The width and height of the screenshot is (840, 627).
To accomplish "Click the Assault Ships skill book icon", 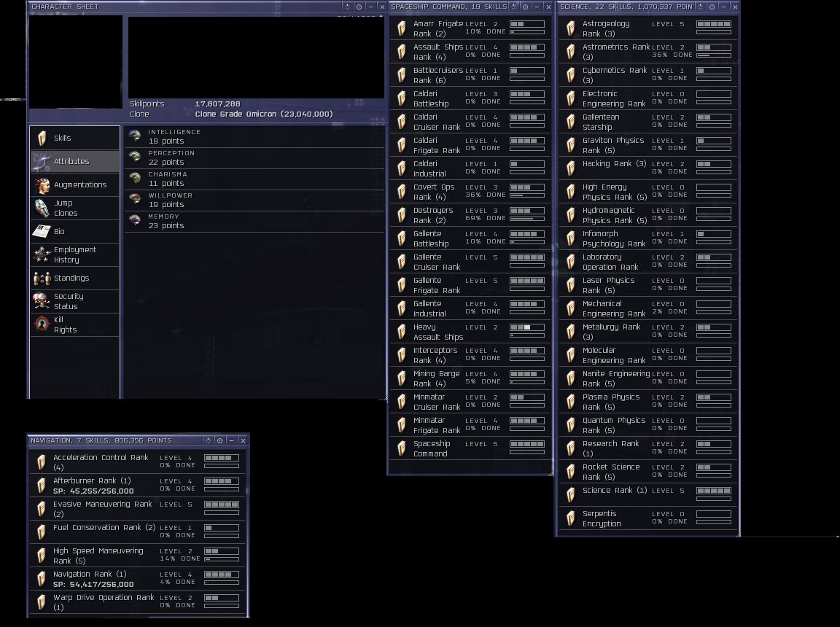I will 401,52.
